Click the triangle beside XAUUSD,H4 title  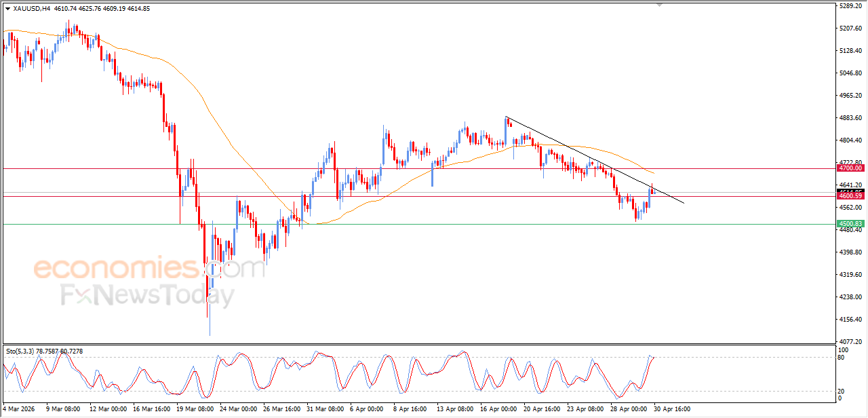tap(7, 9)
